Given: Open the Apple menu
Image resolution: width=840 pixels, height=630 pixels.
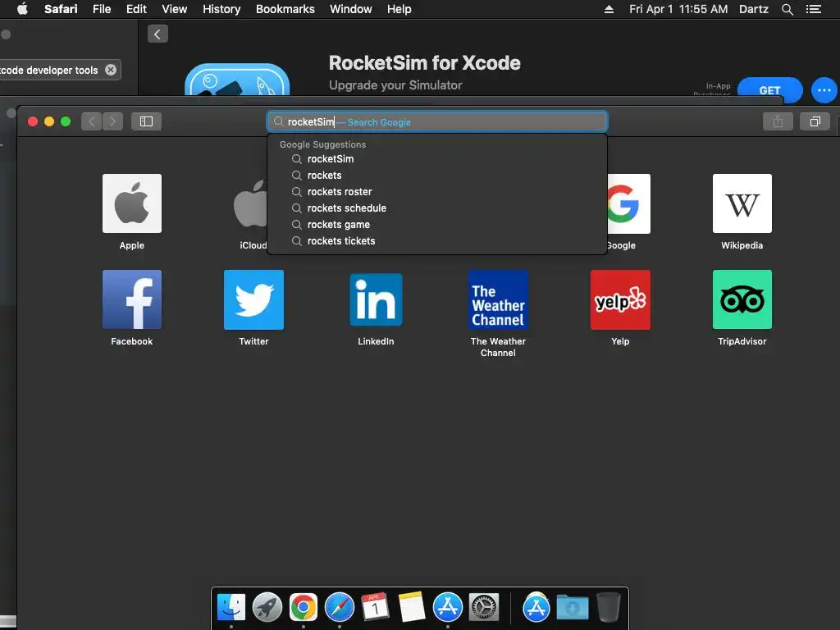Looking at the screenshot, I should [22, 9].
